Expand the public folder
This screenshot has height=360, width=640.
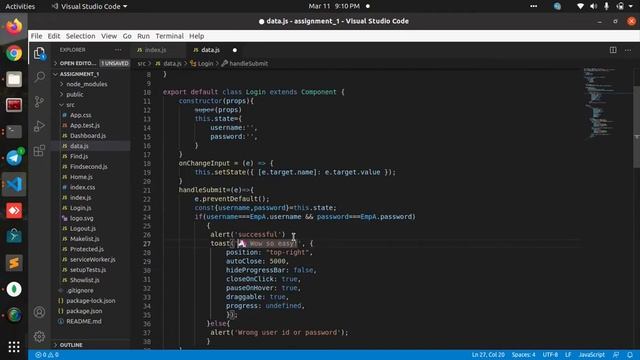(75, 94)
